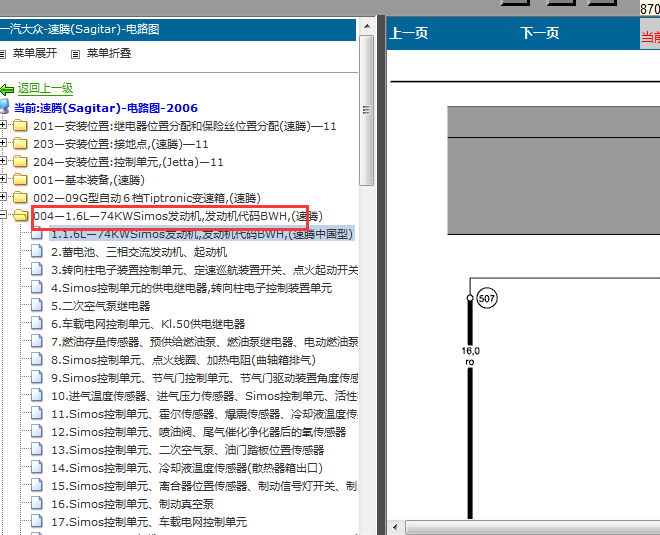Image resolution: width=660 pixels, height=535 pixels.
Task: Select folder 002-09G型自动6档Tiptronic变速箱
Action: (147, 198)
